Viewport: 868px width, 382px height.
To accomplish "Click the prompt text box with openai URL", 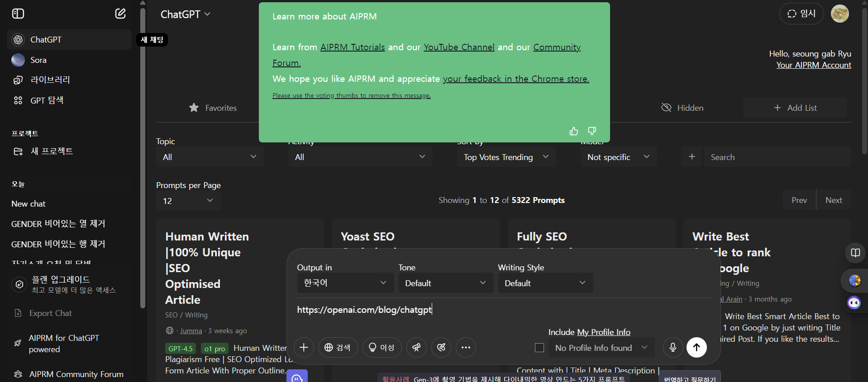I will click(x=504, y=310).
